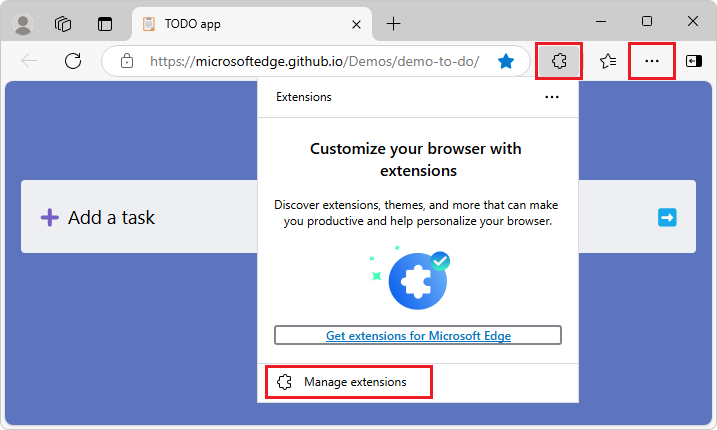This screenshot has height=430, width=717.
Task: Go back using the back arrow
Action: coord(29,61)
